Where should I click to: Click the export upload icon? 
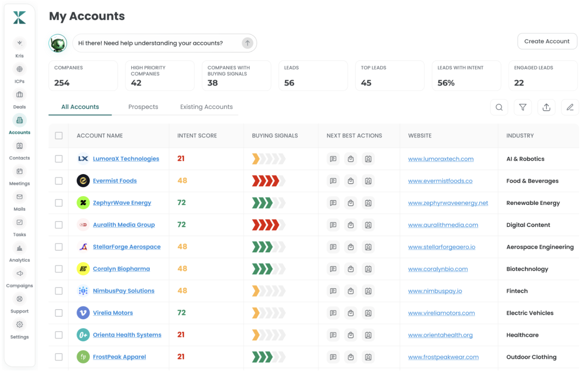point(546,107)
